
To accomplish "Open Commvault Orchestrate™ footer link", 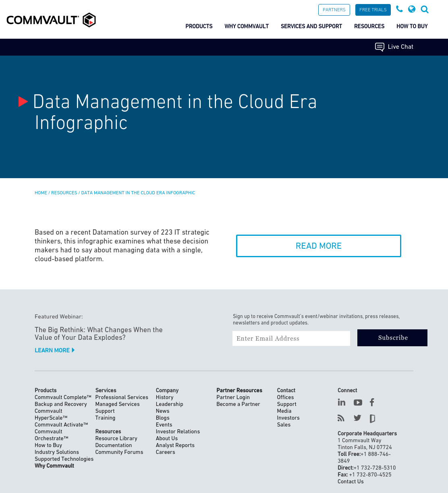I will pos(52,435).
